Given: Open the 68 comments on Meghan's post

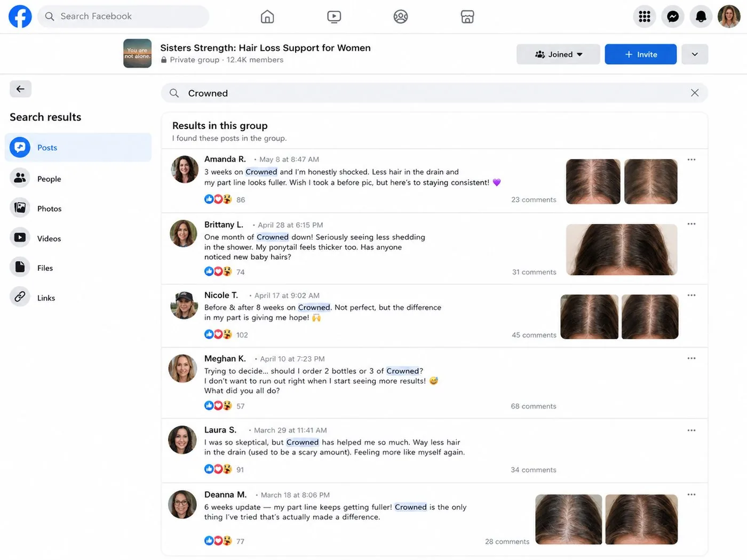Looking at the screenshot, I should click(x=534, y=406).
